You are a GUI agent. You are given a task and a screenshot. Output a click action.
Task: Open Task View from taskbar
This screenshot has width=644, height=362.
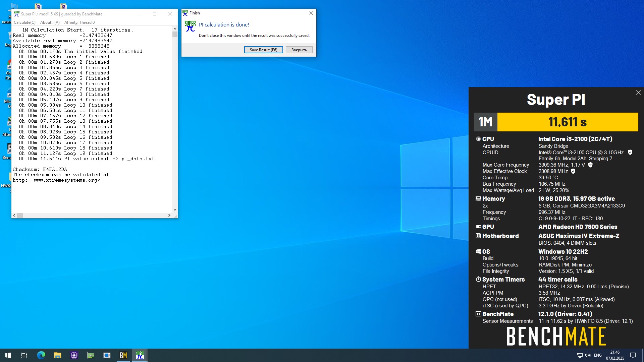pos(24,355)
